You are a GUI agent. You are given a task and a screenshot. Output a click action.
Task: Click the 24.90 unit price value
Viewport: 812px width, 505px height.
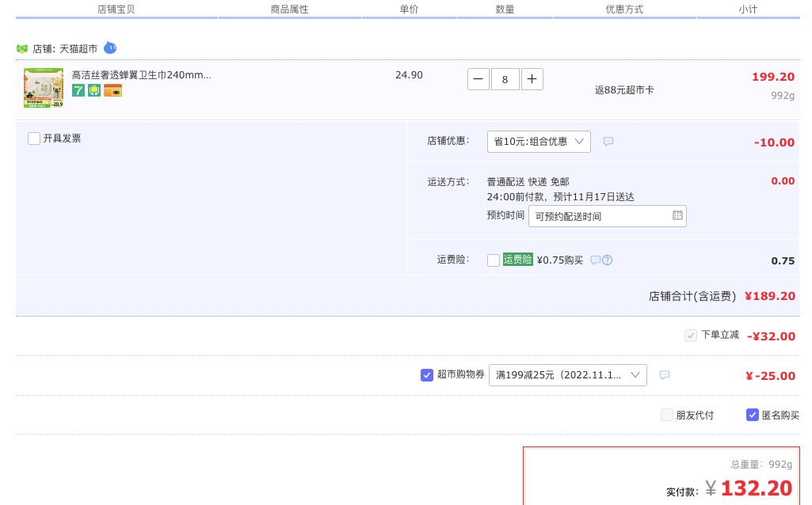409,75
